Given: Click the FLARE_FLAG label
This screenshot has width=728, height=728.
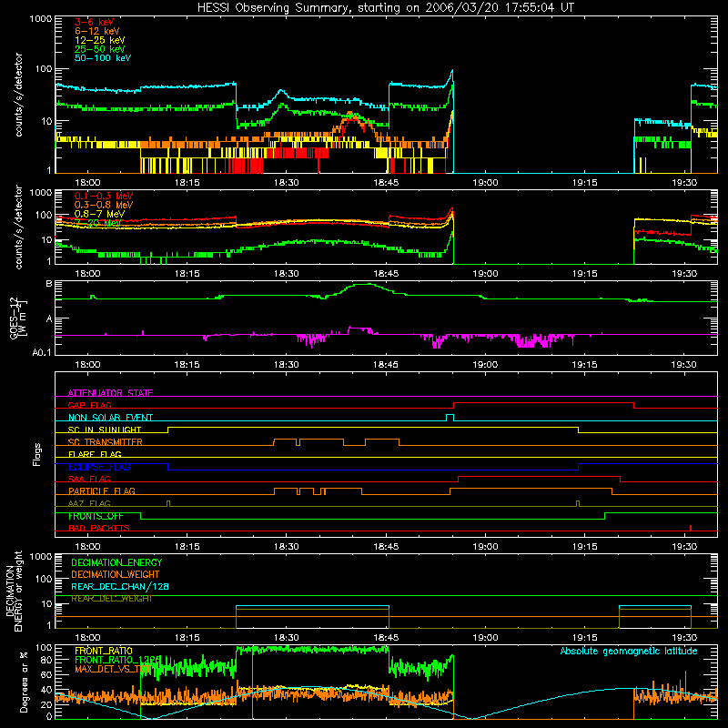Looking at the screenshot, I should 95,454.
